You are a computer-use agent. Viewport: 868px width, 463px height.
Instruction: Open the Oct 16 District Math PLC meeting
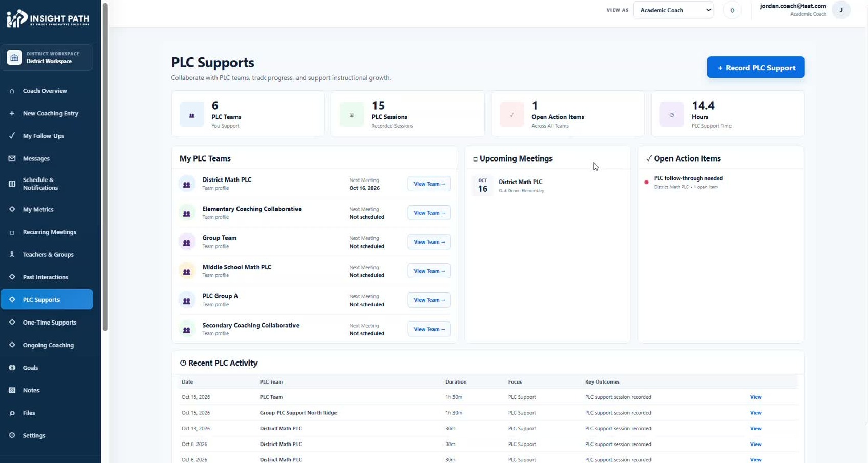coord(547,186)
